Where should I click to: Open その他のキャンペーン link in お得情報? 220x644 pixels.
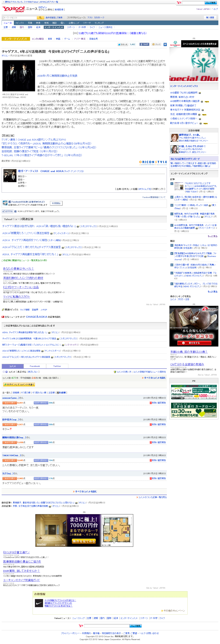point(174,610)
